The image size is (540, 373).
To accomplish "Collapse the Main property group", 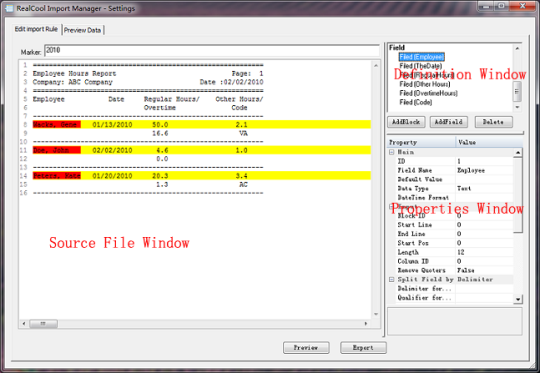I will 392,152.
